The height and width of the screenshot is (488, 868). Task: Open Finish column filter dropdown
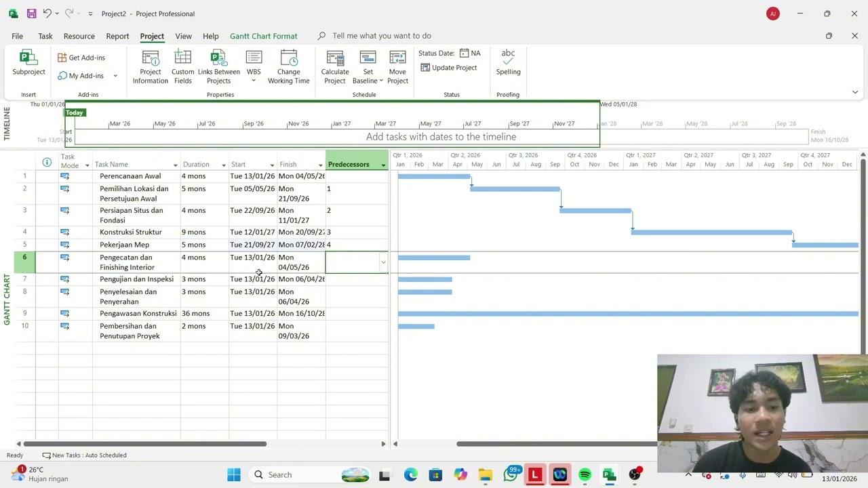(x=320, y=165)
